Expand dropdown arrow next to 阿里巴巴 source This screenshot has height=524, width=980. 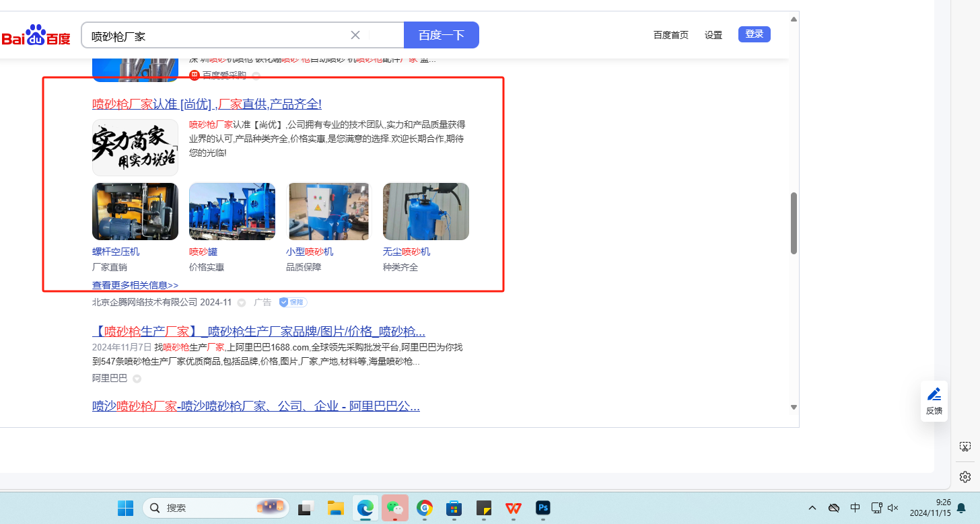click(x=137, y=379)
